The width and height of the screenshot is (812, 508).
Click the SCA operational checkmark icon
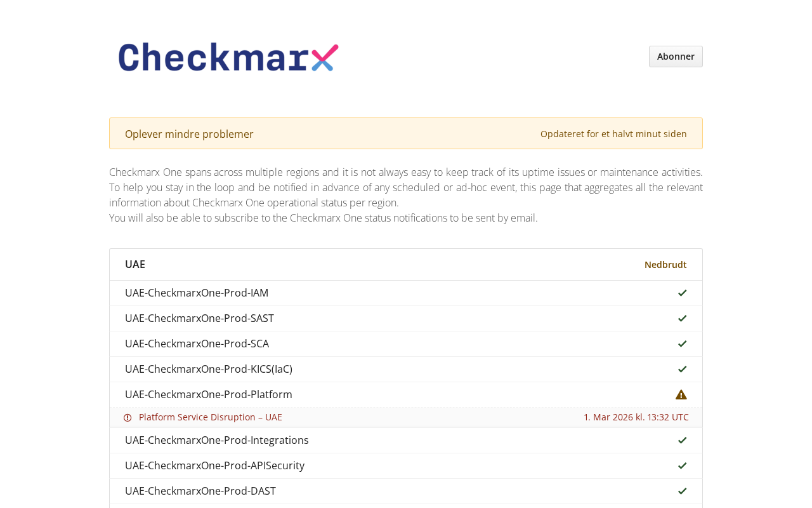click(682, 344)
